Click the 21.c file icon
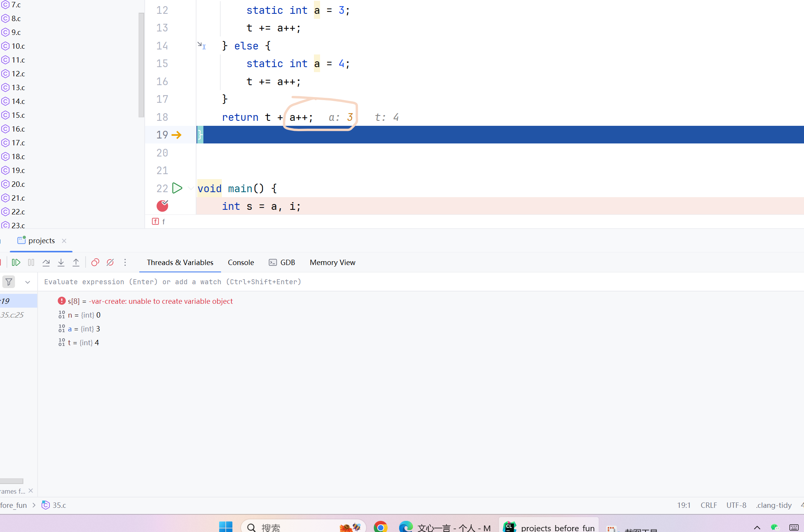Screen dimensions: 804x532 pyautogui.click(x=5, y=198)
